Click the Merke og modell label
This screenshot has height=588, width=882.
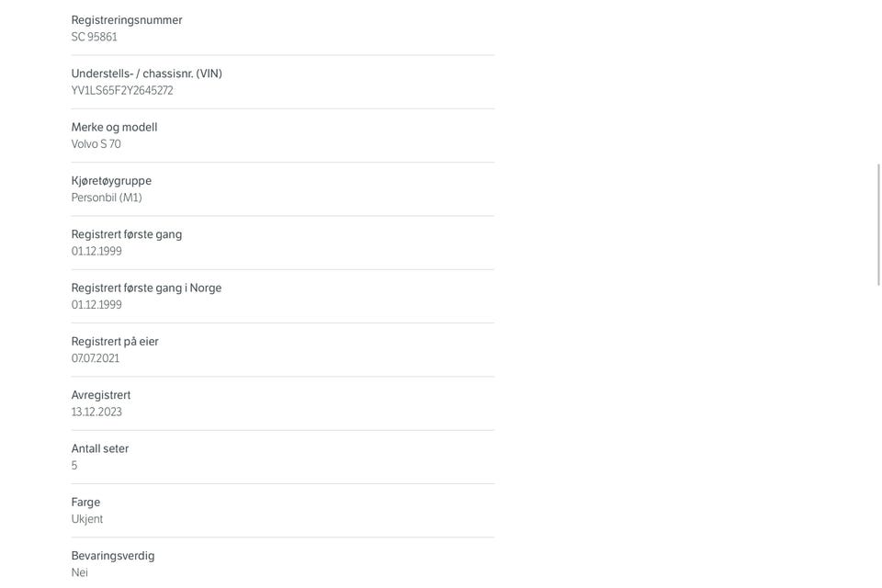point(114,128)
